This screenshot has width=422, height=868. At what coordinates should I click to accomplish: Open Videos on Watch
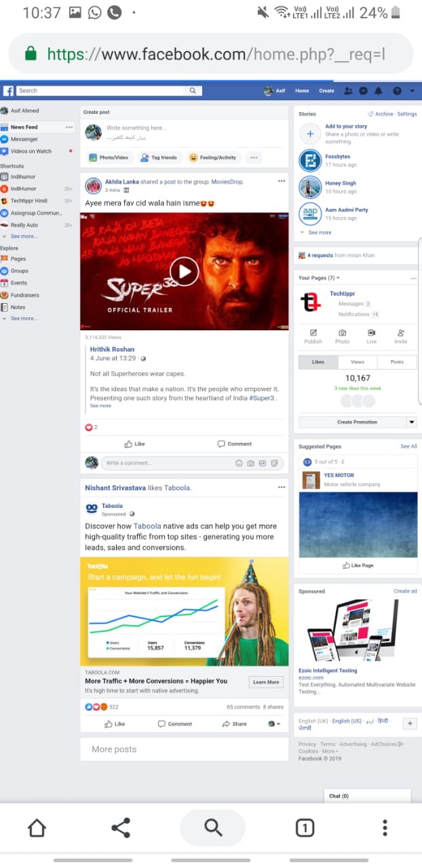tap(31, 151)
